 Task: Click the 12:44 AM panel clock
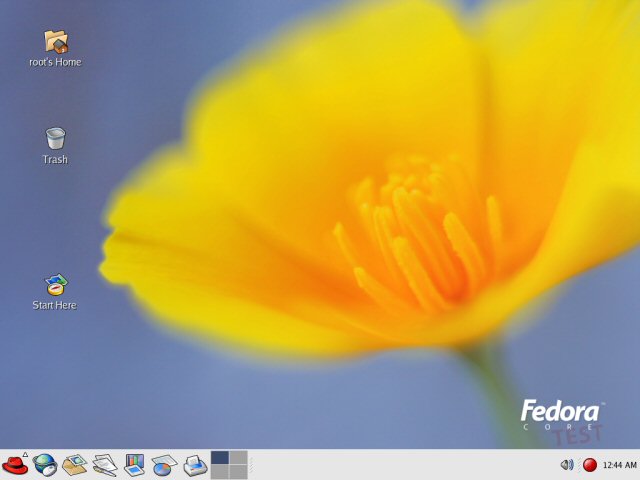click(x=620, y=465)
